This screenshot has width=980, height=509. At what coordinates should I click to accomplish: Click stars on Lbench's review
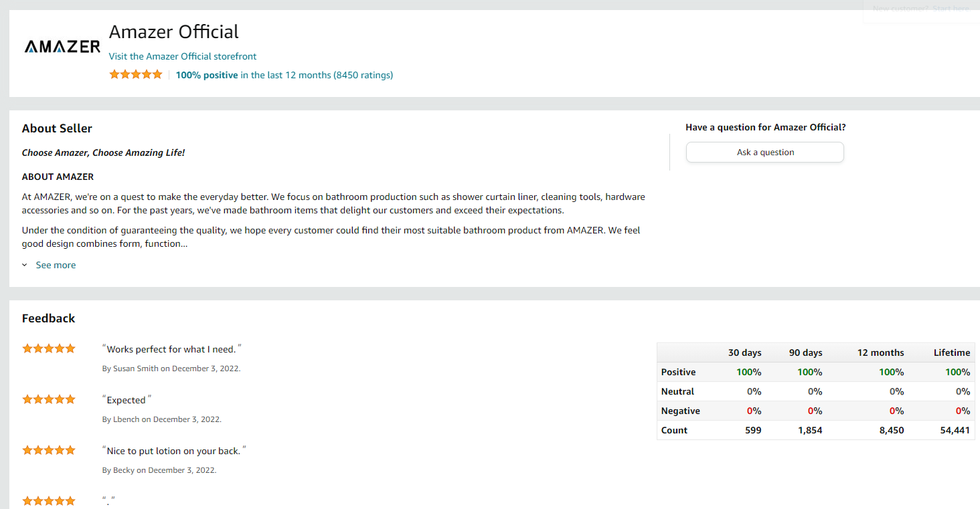tap(49, 399)
